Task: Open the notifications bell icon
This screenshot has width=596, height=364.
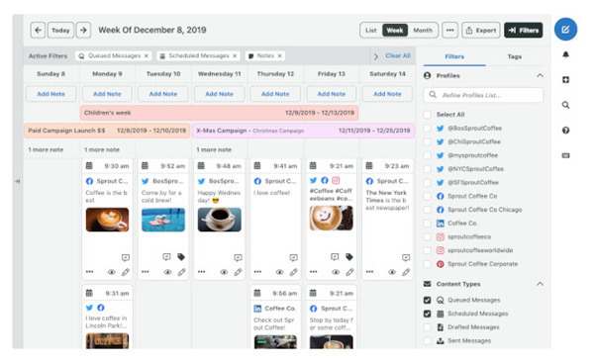Action: tap(565, 54)
